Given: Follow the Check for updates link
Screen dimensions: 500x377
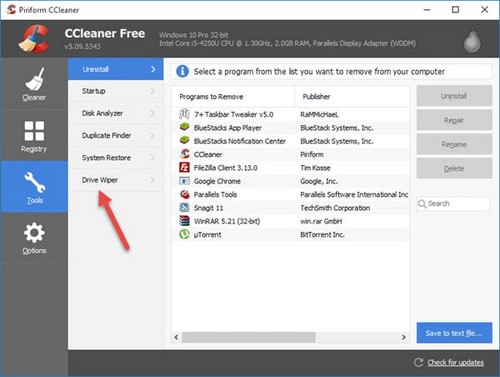Looking at the screenshot, I should pyautogui.click(x=456, y=362).
